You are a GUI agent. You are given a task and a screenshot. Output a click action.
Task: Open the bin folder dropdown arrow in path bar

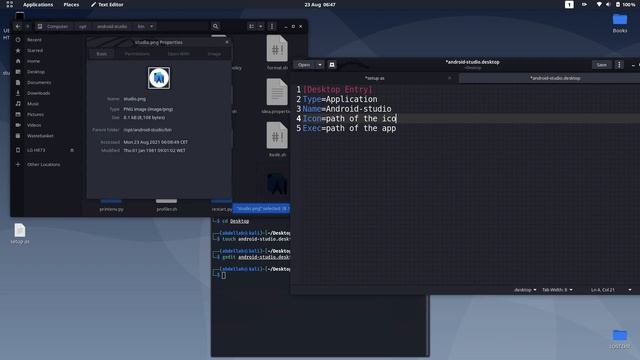coord(151,27)
